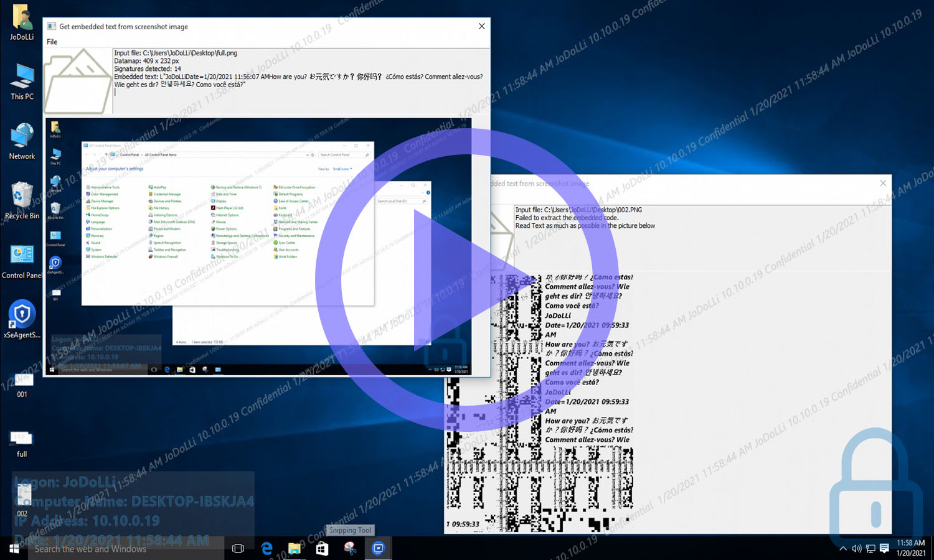Click the Windows Start button
The height and width of the screenshot is (560, 934).
pyautogui.click(x=14, y=548)
